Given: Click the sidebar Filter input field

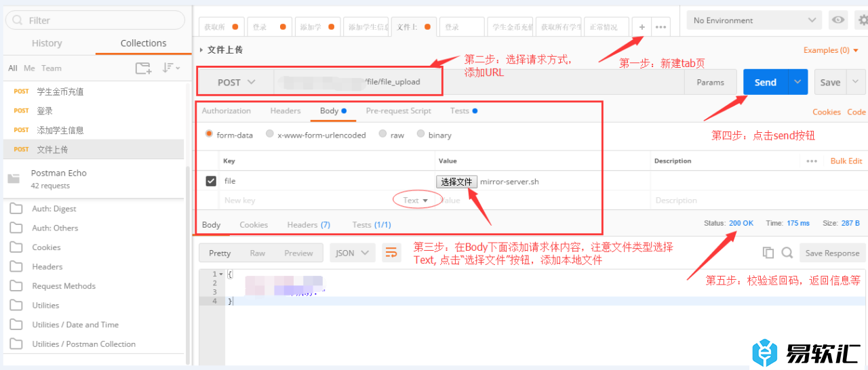Looking at the screenshot, I should click(x=95, y=20).
